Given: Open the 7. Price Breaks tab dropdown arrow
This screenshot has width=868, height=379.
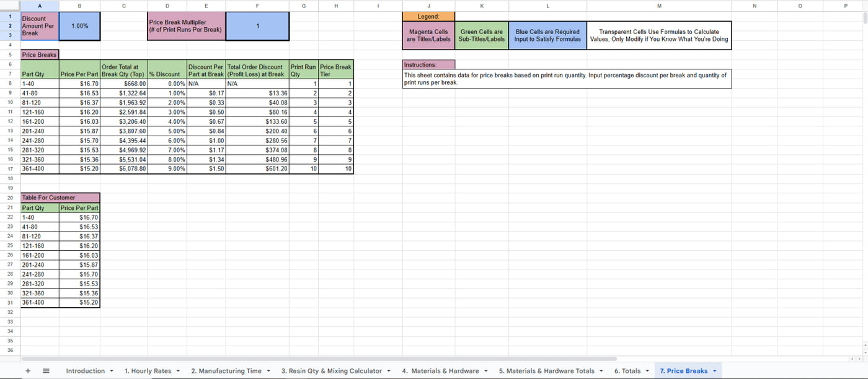Looking at the screenshot, I should click(714, 371).
